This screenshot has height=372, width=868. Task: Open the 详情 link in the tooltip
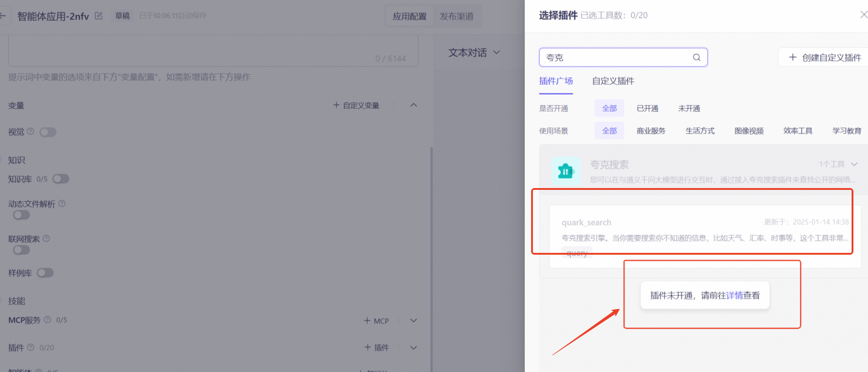pyautogui.click(x=734, y=295)
